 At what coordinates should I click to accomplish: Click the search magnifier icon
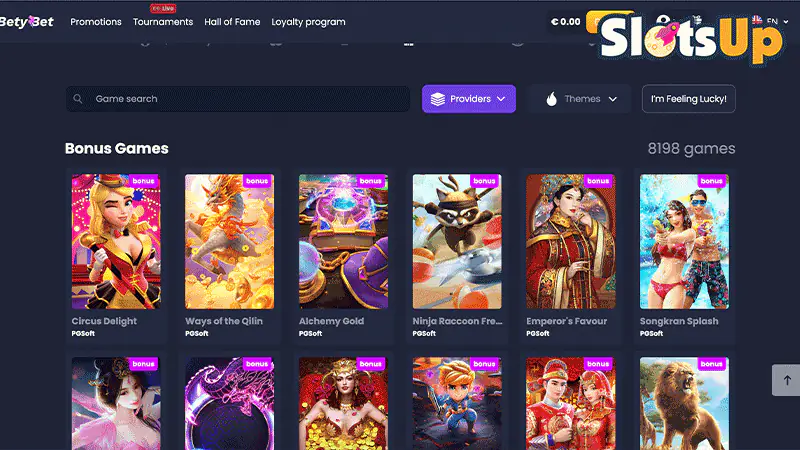(x=78, y=99)
